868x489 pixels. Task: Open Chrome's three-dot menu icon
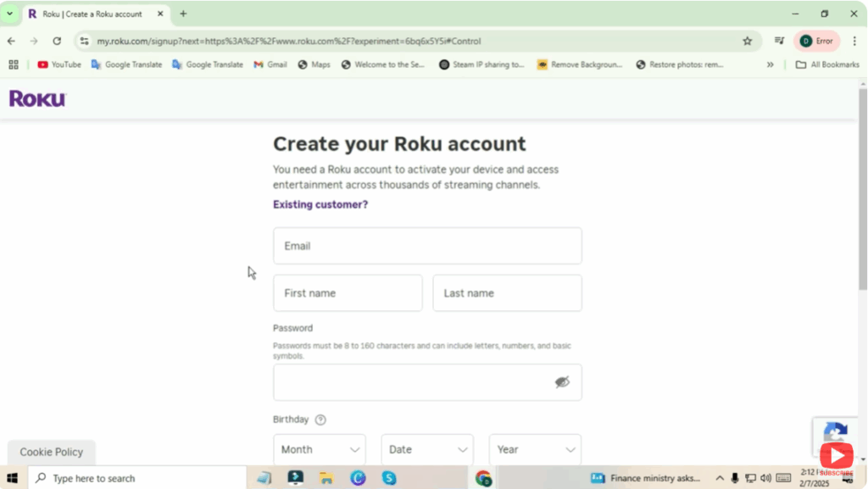click(x=854, y=40)
